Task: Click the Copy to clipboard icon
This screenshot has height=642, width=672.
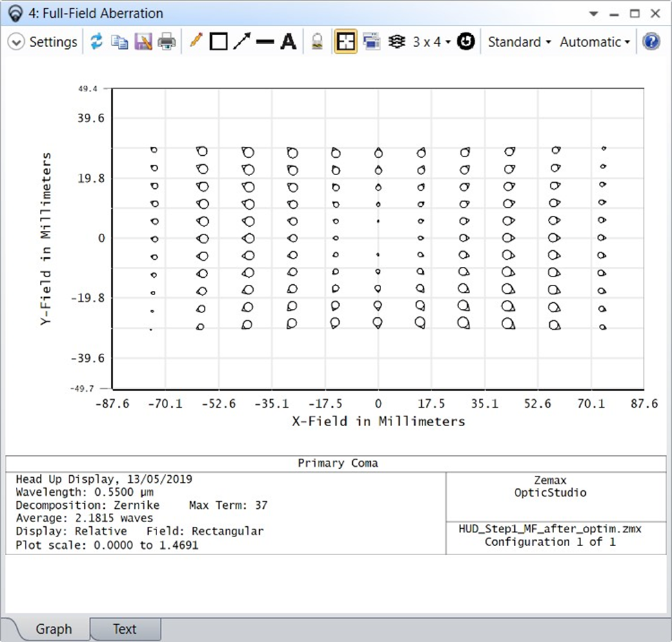Action: (120, 42)
